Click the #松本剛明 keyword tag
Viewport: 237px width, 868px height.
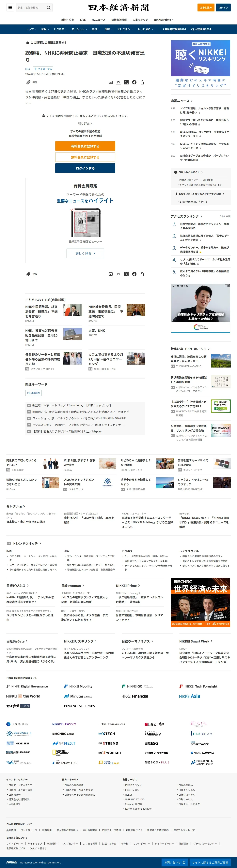click(x=33, y=393)
